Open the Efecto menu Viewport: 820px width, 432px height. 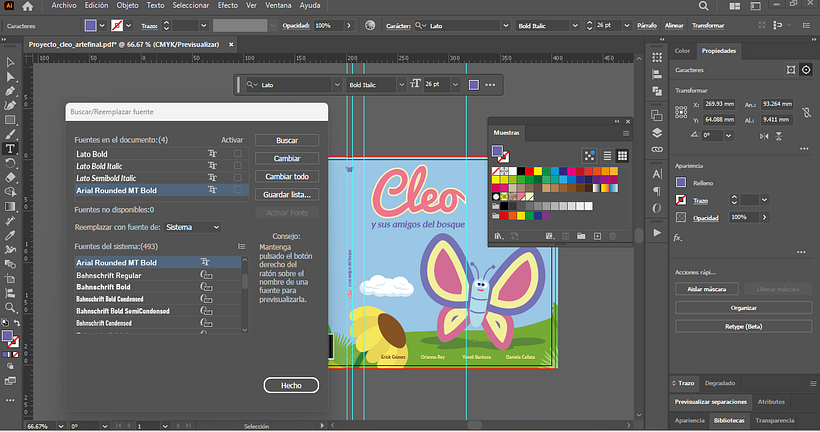click(x=227, y=5)
